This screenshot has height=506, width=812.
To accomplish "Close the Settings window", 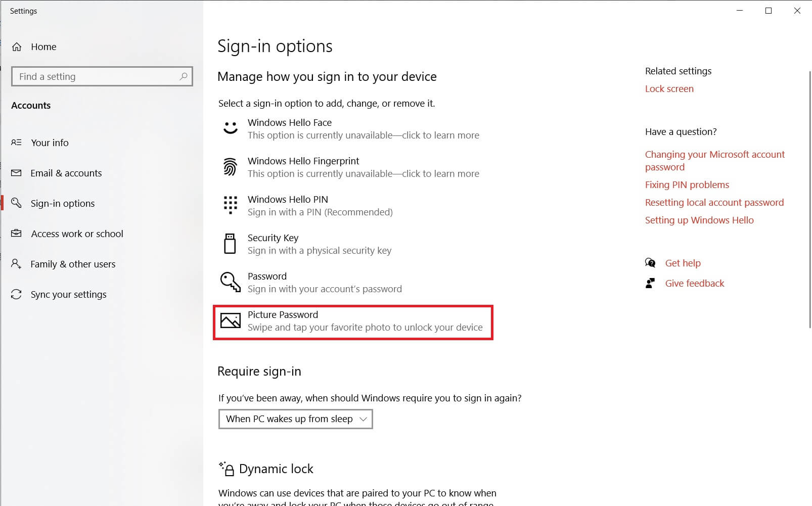I will 797,11.
